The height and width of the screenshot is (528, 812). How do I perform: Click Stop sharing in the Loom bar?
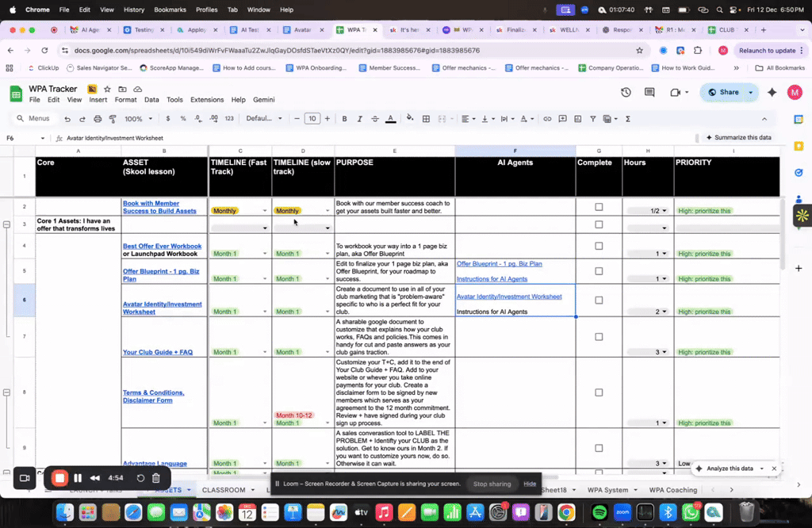coord(492,484)
